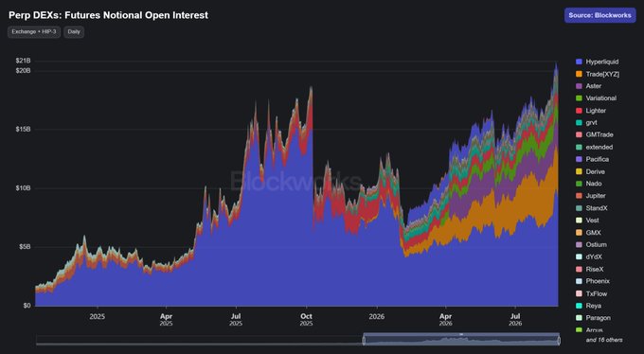
Task: Toggle the grvt legend entry
Action: pos(587,123)
